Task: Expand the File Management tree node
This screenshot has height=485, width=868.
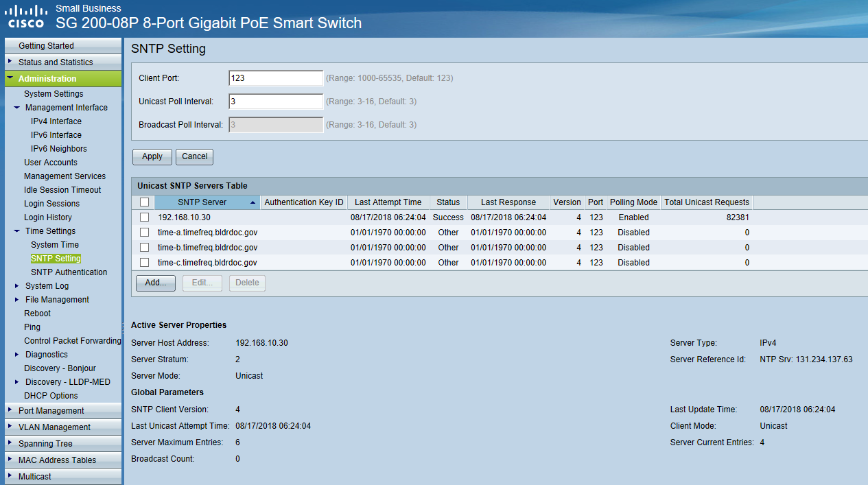Action: 17,300
